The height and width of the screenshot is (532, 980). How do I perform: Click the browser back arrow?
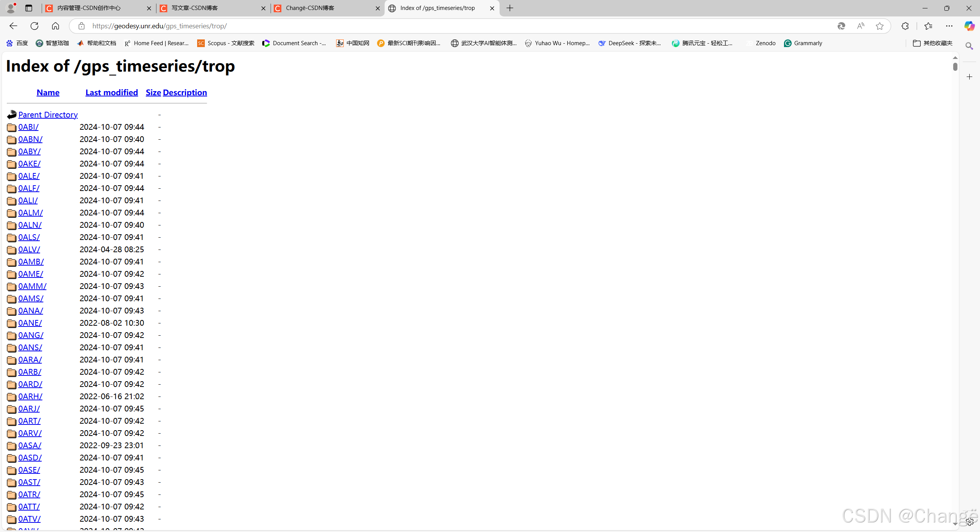pyautogui.click(x=13, y=26)
